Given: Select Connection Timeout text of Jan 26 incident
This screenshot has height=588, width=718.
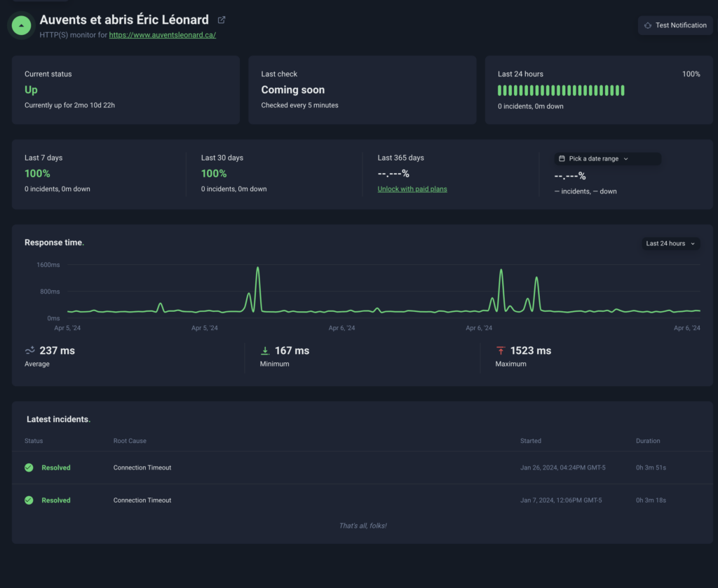Looking at the screenshot, I should coord(142,467).
